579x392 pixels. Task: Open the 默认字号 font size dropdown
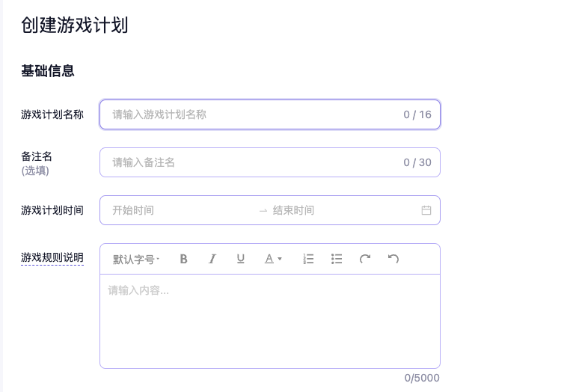136,260
